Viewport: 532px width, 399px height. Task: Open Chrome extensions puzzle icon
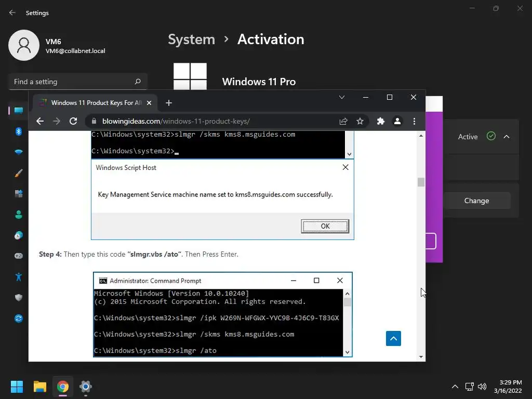click(381, 121)
